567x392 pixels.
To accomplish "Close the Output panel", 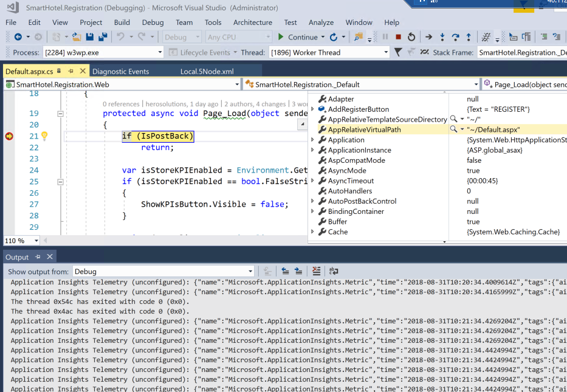I will [x=50, y=256].
